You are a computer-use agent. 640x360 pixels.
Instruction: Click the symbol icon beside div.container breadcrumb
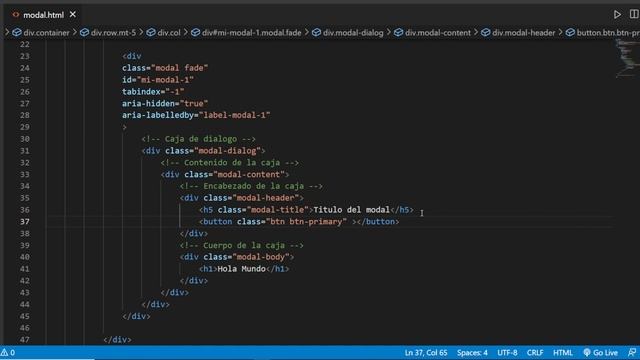(x=17, y=33)
